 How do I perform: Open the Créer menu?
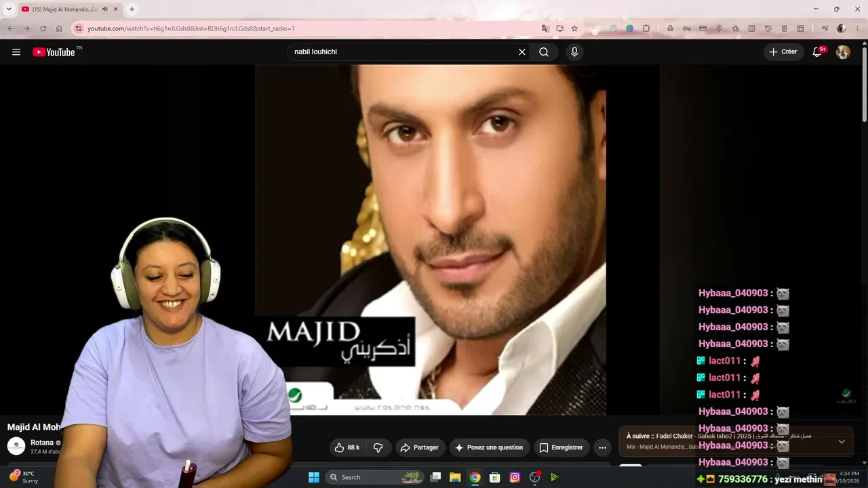tap(783, 52)
